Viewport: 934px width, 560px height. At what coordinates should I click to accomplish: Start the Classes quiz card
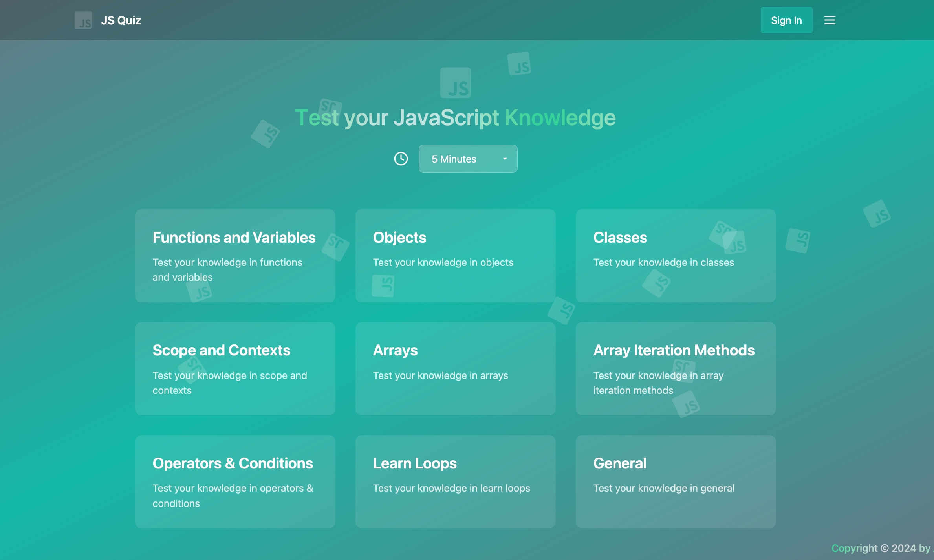(x=676, y=256)
